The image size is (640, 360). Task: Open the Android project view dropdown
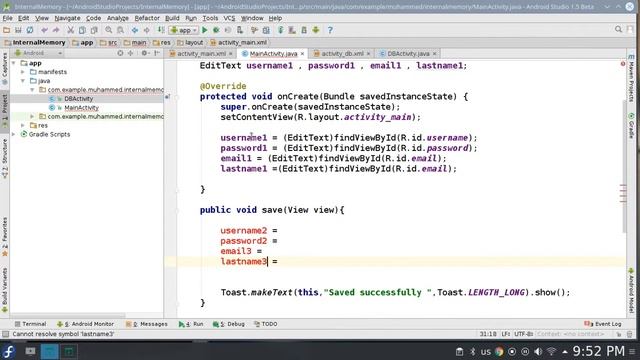(x=38, y=53)
